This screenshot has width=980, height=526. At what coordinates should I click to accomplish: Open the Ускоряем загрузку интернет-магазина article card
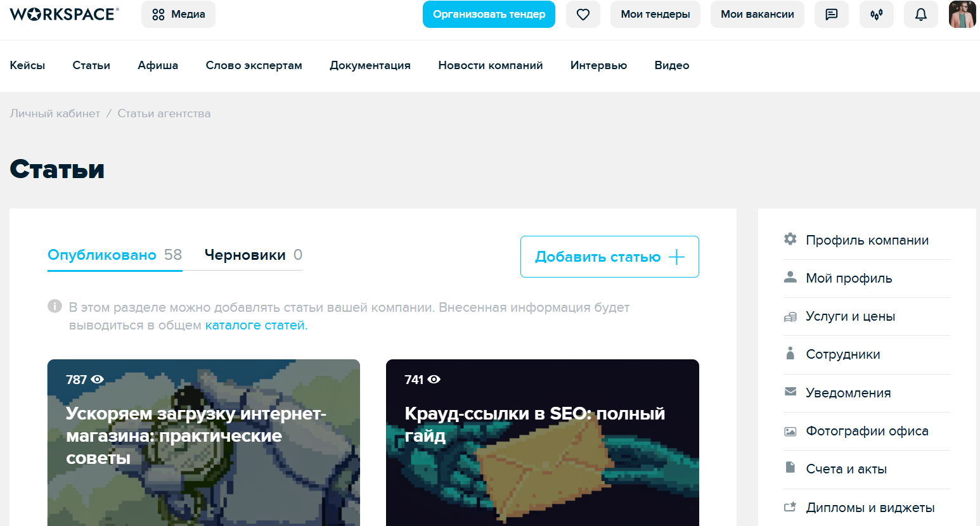click(x=203, y=442)
